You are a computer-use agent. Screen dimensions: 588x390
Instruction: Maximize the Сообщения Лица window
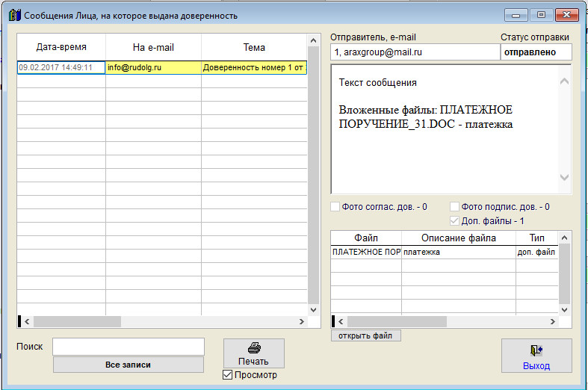click(541, 15)
